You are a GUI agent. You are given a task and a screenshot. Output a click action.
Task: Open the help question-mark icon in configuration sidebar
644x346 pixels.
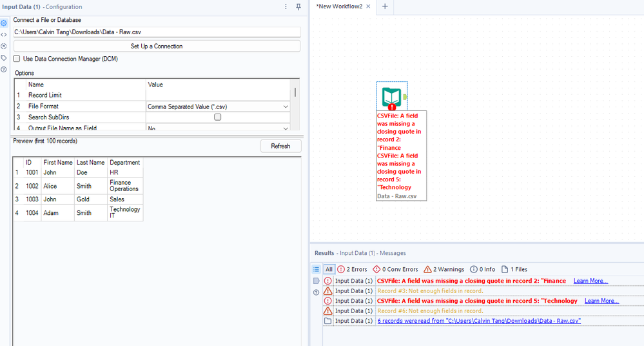click(x=4, y=69)
